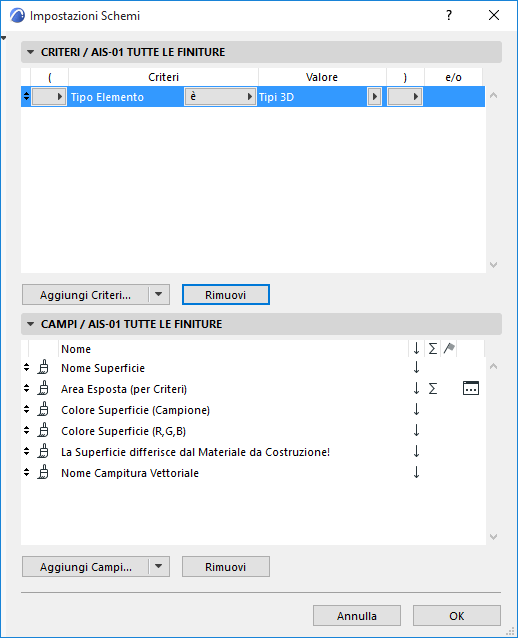This screenshot has height=638, width=518.
Task: Click the OK button
Action: tap(457, 616)
